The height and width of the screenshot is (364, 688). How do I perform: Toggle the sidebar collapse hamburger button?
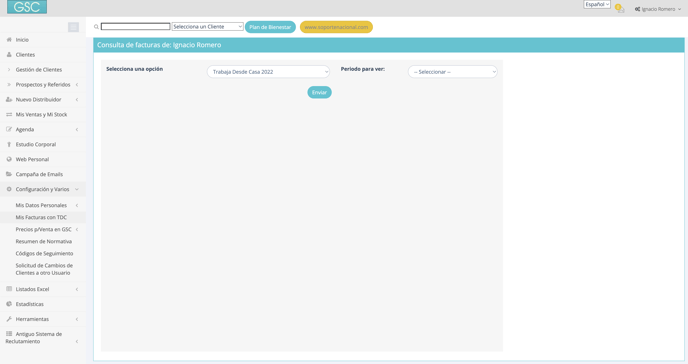point(73,27)
